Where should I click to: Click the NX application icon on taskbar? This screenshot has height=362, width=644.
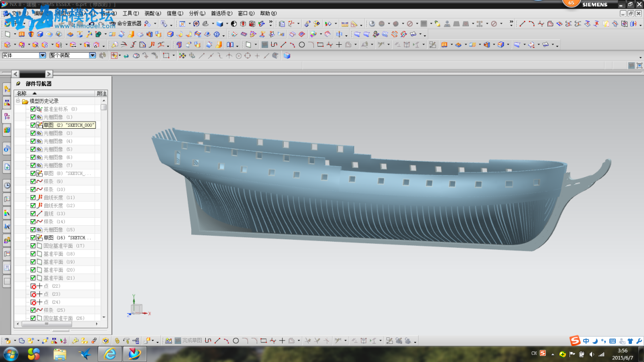(134, 354)
